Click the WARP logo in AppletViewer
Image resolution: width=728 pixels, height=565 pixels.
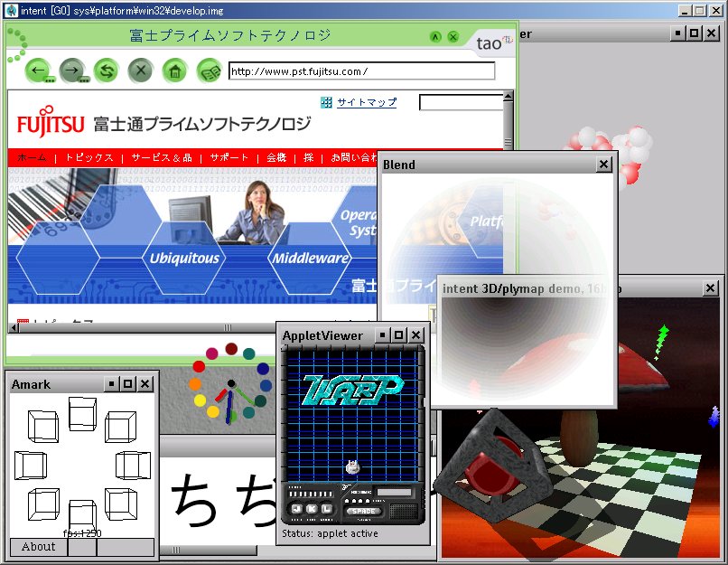(x=353, y=390)
